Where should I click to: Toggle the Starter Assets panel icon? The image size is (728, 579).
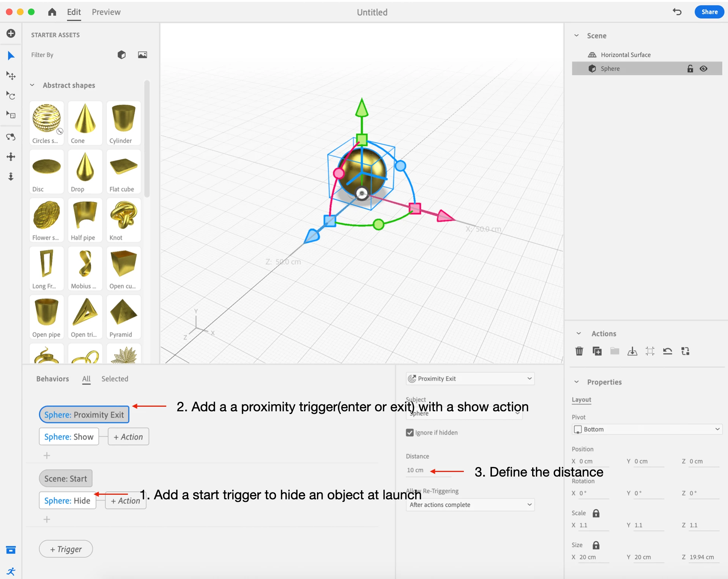pyautogui.click(x=11, y=550)
